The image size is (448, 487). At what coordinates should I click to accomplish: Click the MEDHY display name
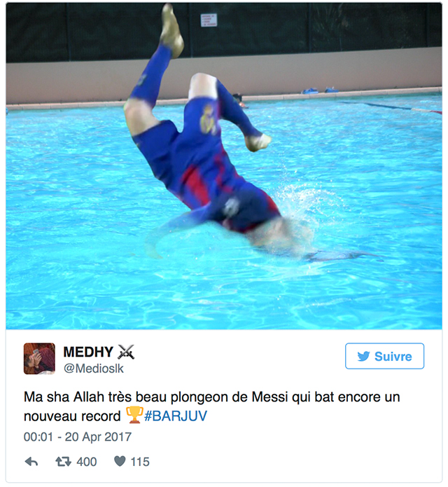(88, 352)
